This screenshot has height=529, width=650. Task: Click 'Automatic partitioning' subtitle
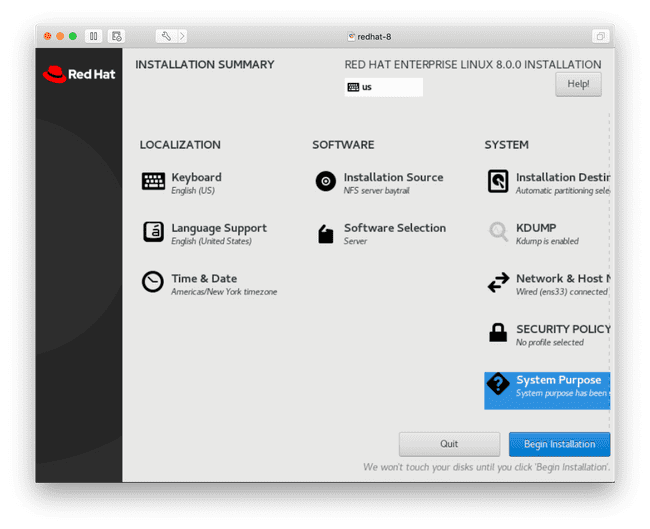point(563,191)
